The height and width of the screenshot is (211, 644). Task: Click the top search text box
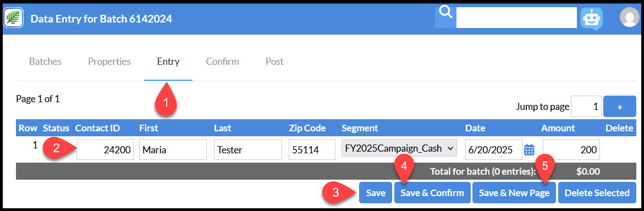tap(516, 18)
